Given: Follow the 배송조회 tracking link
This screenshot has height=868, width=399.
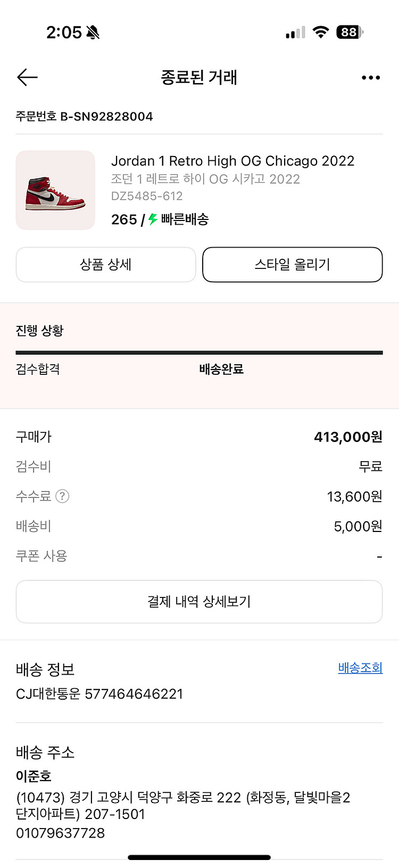Looking at the screenshot, I should point(360,668).
